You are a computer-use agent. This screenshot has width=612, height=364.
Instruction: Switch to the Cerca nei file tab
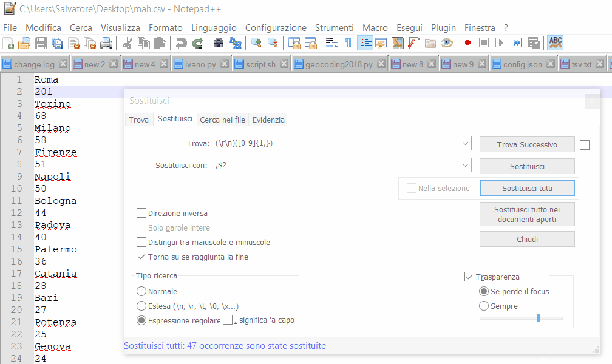(222, 120)
